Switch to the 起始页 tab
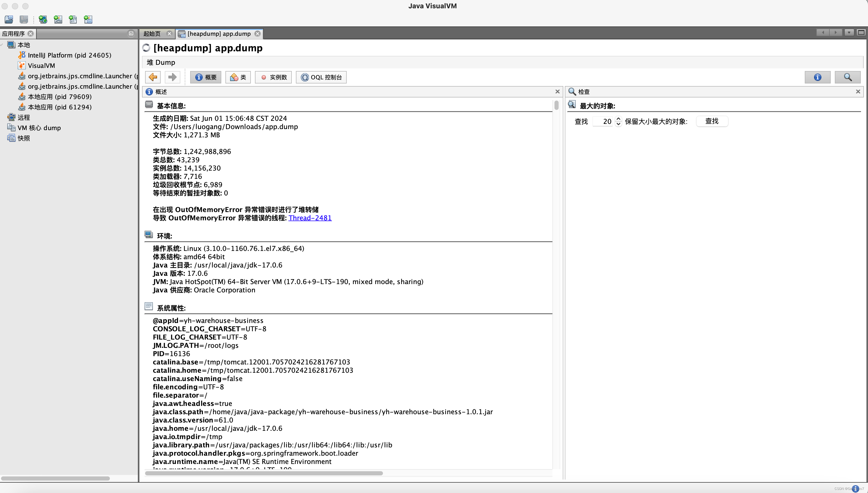868x493 pixels. (152, 33)
